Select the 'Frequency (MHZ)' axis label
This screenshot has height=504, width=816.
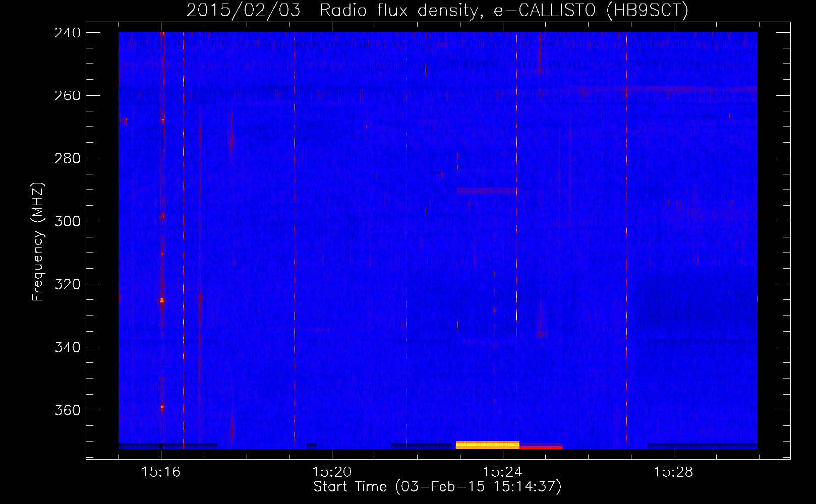click(38, 242)
